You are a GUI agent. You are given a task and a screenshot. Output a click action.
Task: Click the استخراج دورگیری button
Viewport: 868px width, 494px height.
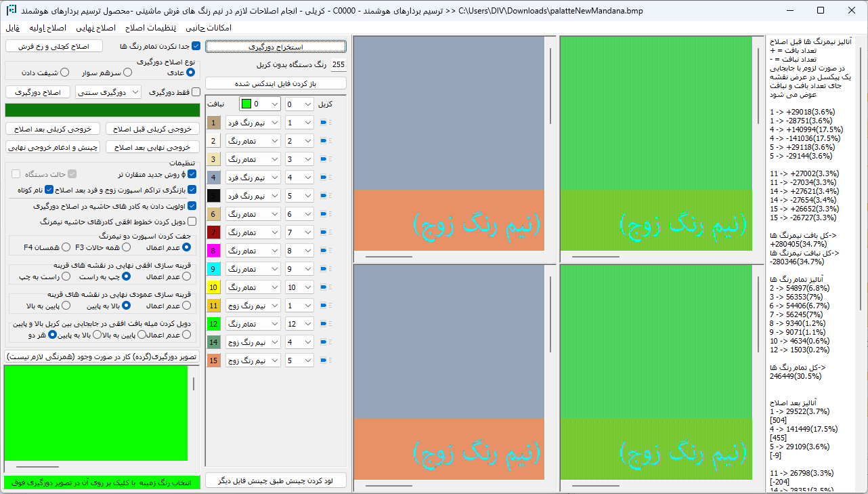[x=276, y=47]
